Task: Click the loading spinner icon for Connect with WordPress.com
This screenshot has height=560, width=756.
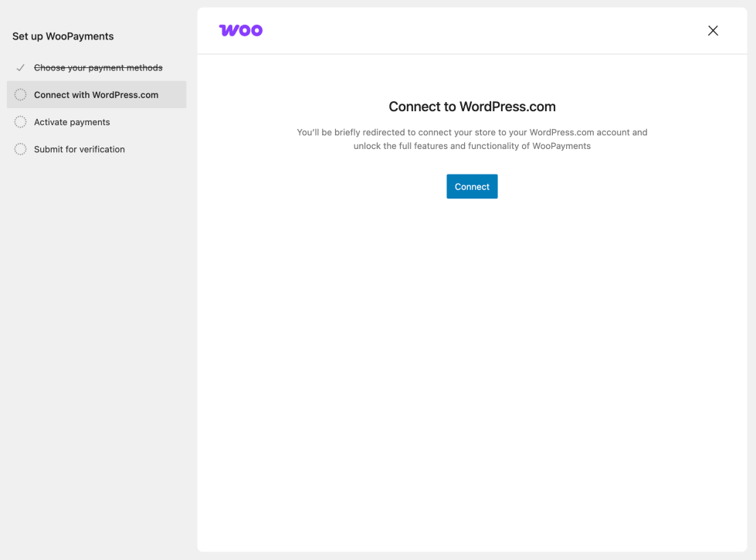Action: (x=20, y=94)
